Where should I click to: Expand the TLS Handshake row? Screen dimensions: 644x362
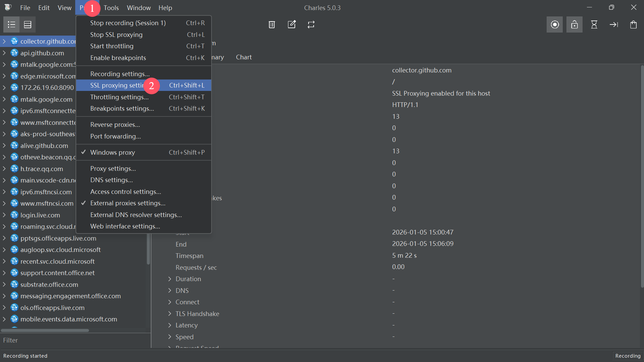pyautogui.click(x=170, y=314)
